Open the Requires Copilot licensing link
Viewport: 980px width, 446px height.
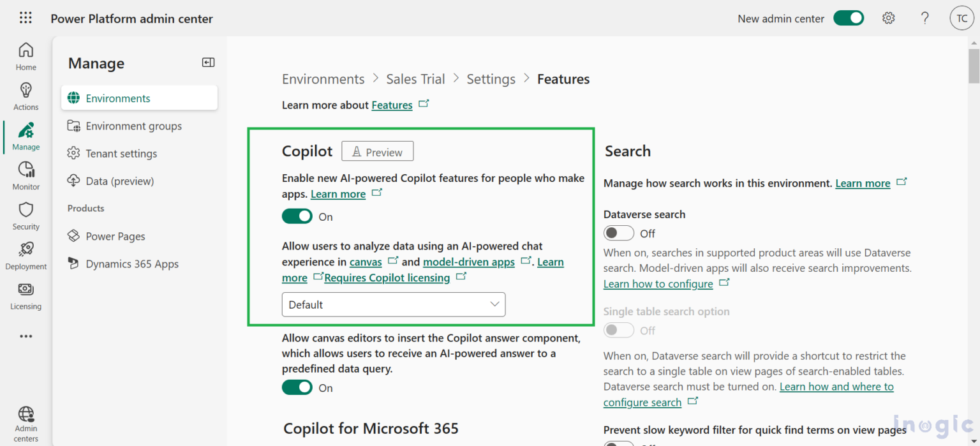386,278
